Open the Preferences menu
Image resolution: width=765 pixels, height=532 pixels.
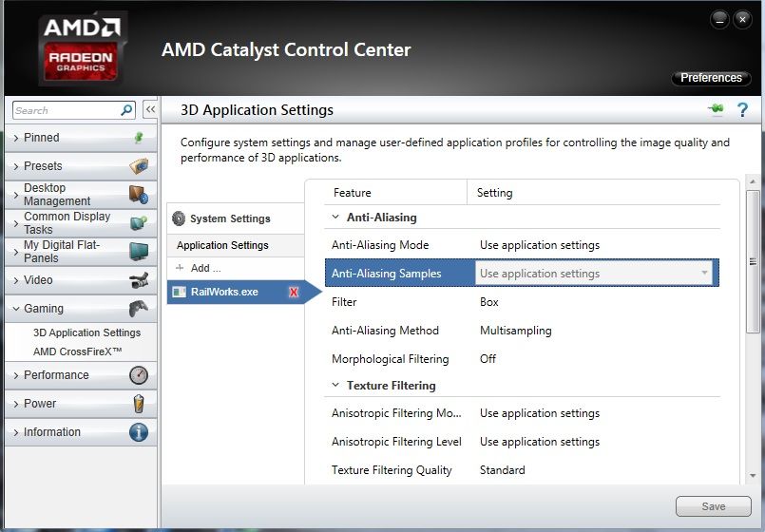click(x=712, y=78)
